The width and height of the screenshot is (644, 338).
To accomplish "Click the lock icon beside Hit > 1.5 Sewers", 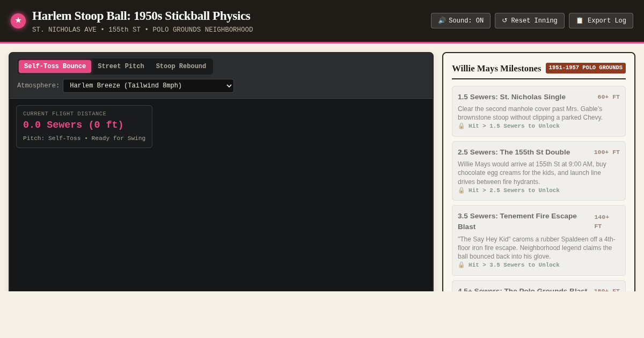I will (461, 126).
